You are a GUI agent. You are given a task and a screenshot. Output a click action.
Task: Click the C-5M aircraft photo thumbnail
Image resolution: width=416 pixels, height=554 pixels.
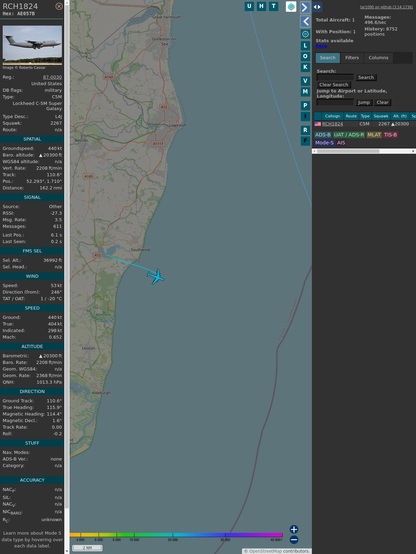click(x=32, y=45)
